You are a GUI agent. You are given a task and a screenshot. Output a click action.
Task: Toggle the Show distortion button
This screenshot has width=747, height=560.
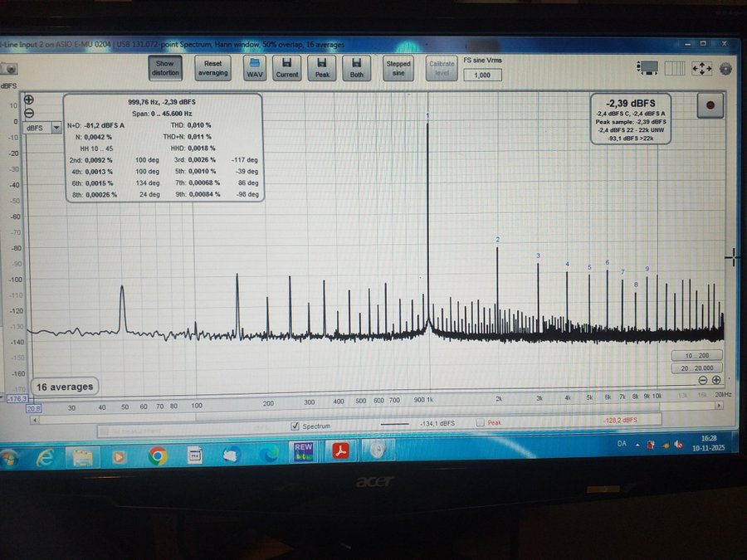(x=165, y=68)
